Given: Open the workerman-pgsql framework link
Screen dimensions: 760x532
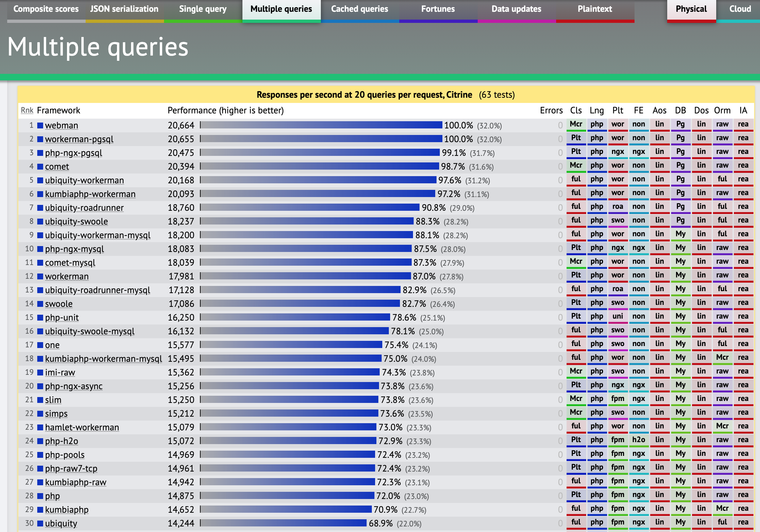Looking at the screenshot, I should pos(79,139).
